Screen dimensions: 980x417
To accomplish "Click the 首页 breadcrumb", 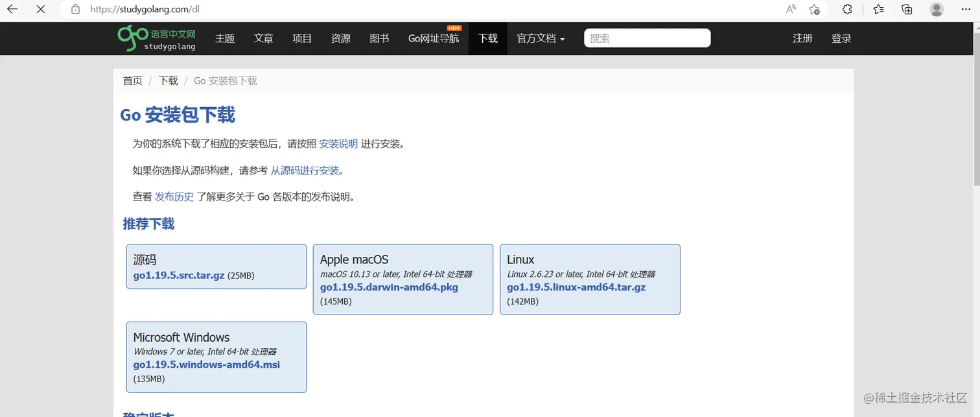I will (133, 80).
